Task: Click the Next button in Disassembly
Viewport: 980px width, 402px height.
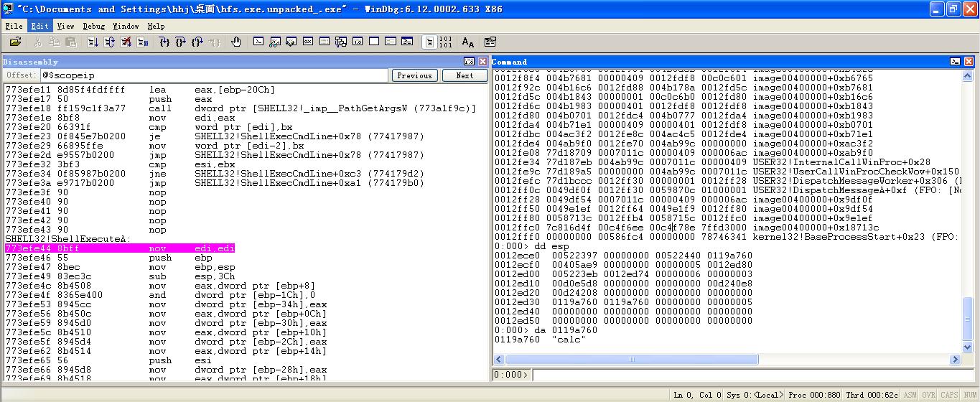Action: coord(465,75)
